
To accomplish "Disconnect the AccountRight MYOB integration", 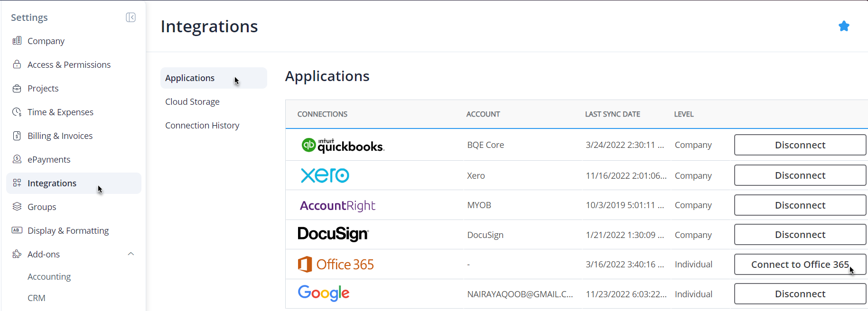I will 800,205.
